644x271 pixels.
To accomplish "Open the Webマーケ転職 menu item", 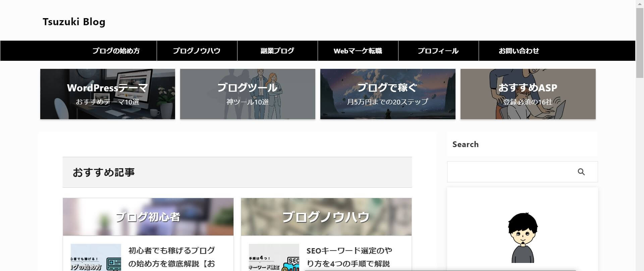I will (358, 51).
